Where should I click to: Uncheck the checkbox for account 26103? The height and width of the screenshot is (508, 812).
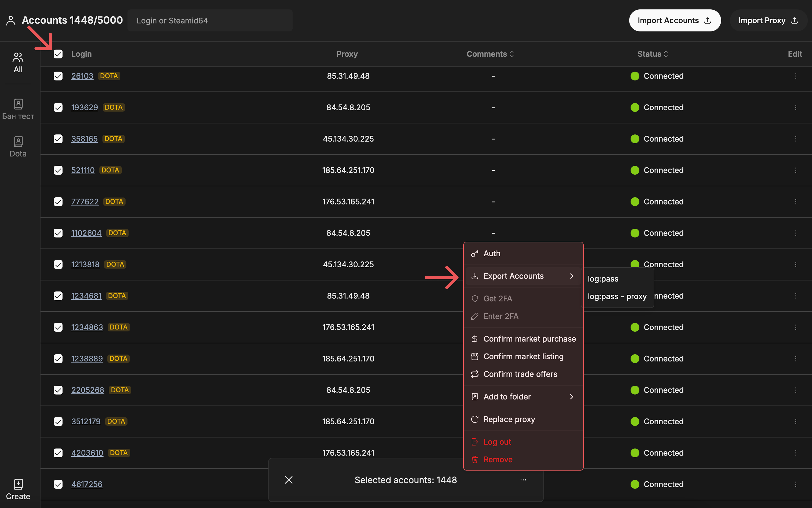tap(58, 76)
